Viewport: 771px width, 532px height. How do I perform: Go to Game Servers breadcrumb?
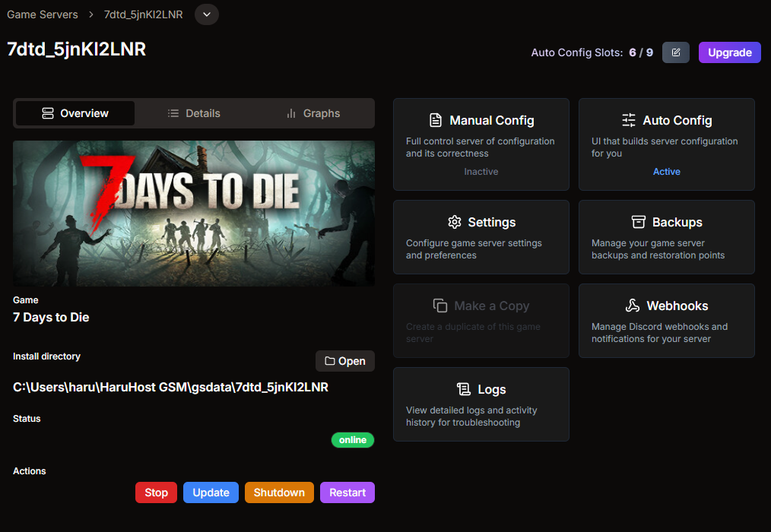tap(43, 14)
